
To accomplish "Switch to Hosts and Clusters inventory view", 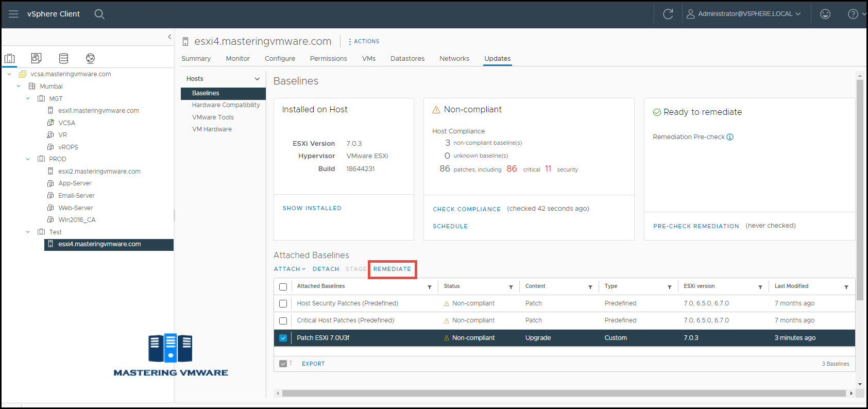I will (10, 58).
